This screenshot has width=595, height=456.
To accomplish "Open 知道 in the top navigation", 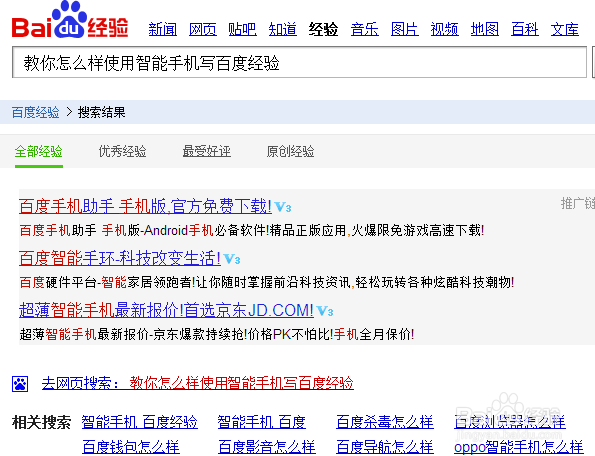I will (x=283, y=29).
